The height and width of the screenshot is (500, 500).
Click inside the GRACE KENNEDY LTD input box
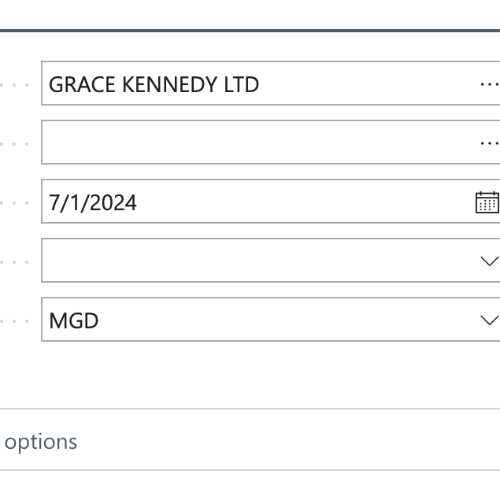(271, 83)
